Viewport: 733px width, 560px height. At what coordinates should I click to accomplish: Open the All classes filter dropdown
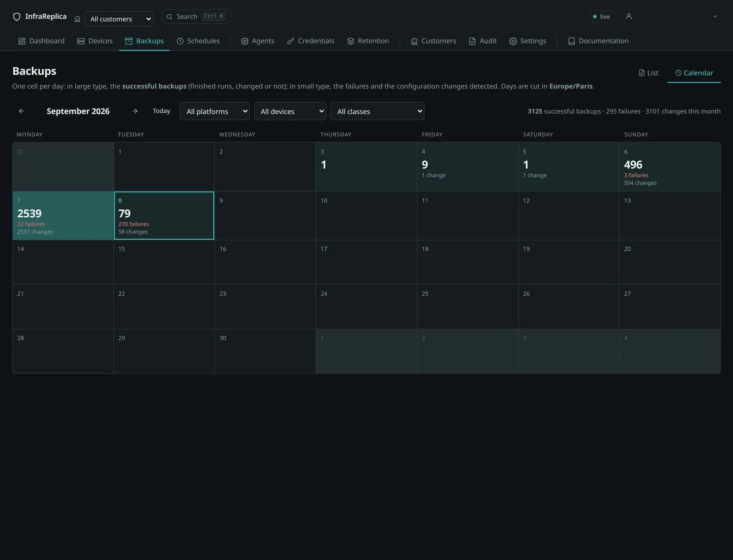(377, 111)
